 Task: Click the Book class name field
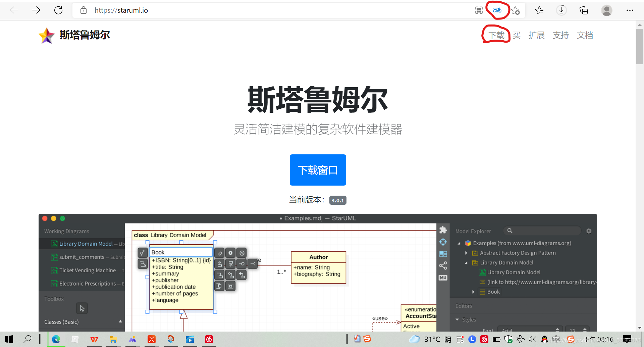(181, 252)
